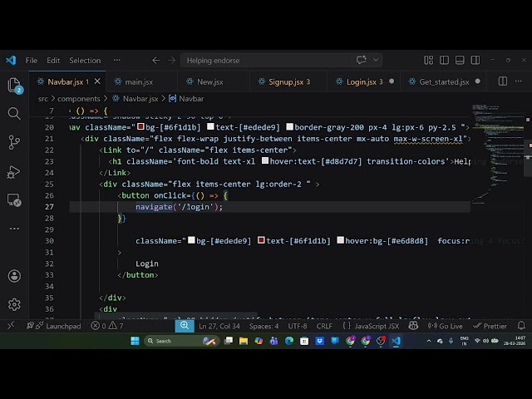Open color swatch for hover:text-[#d8d7d7]
This screenshot has height=399, width=532.
tap(265, 160)
